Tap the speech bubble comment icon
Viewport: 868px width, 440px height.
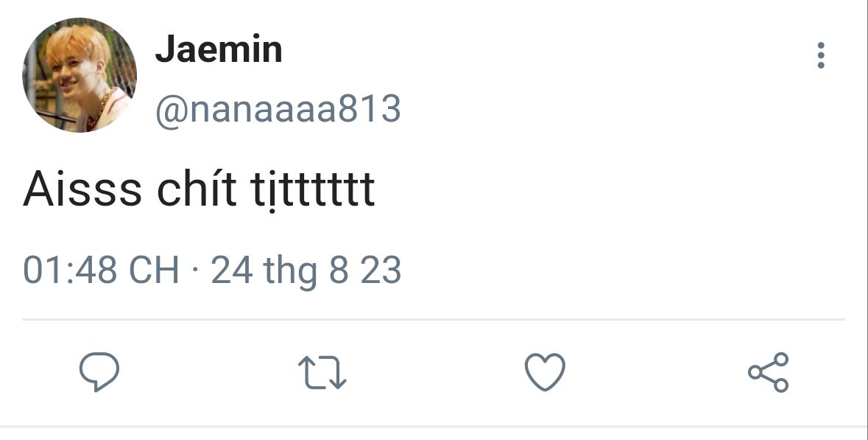pyautogui.click(x=99, y=372)
